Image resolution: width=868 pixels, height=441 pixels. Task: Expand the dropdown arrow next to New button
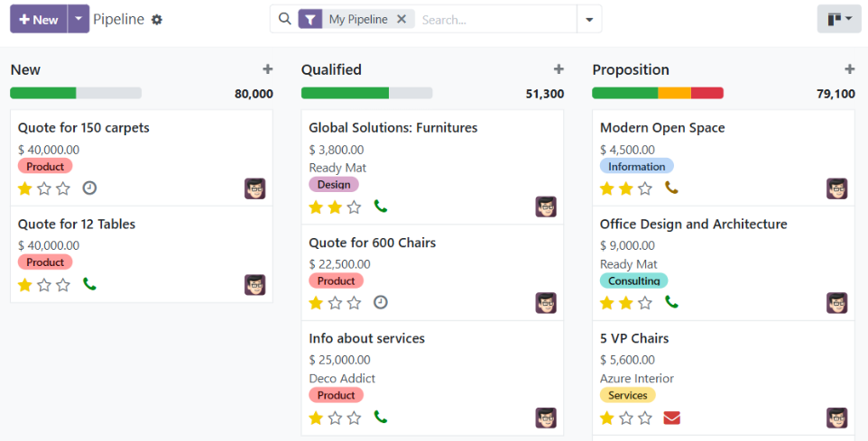tap(78, 19)
